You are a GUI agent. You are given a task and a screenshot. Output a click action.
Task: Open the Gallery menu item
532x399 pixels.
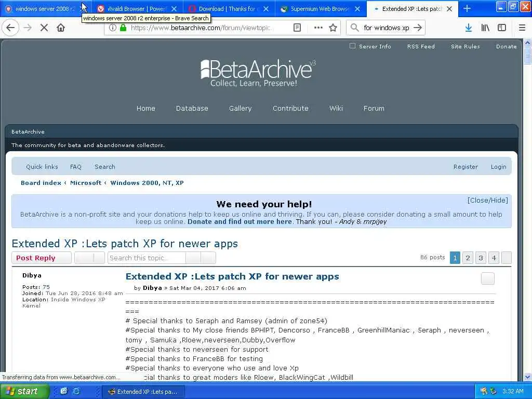point(240,108)
